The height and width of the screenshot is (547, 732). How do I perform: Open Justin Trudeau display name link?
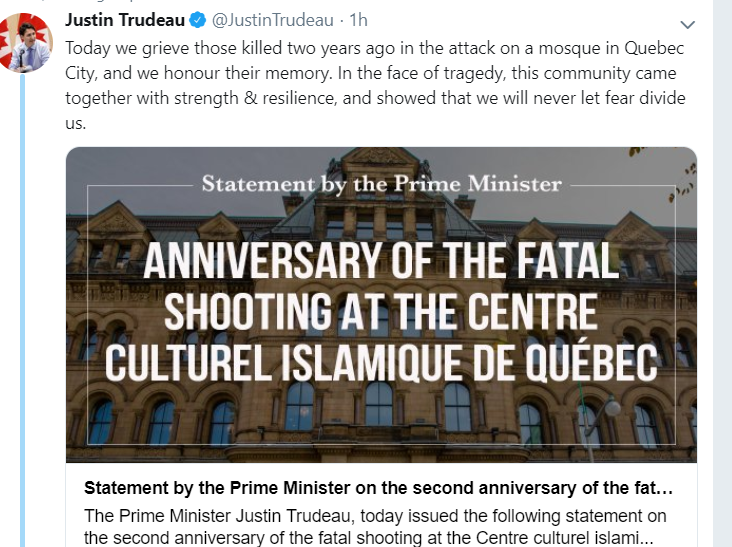(124, 21)
